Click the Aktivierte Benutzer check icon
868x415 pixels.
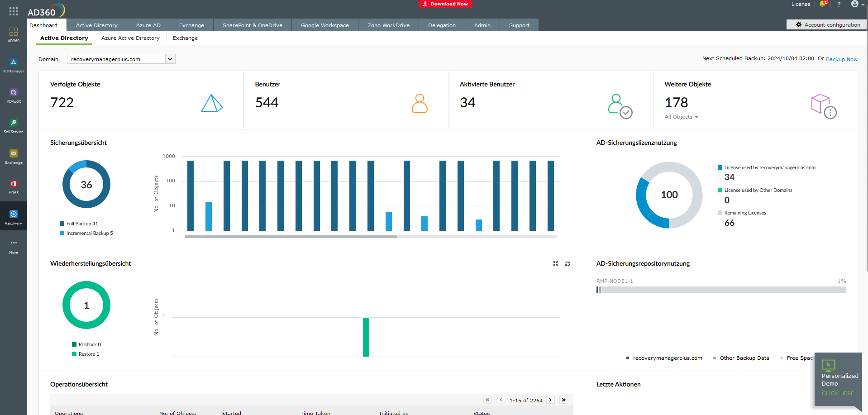point(620,106)
